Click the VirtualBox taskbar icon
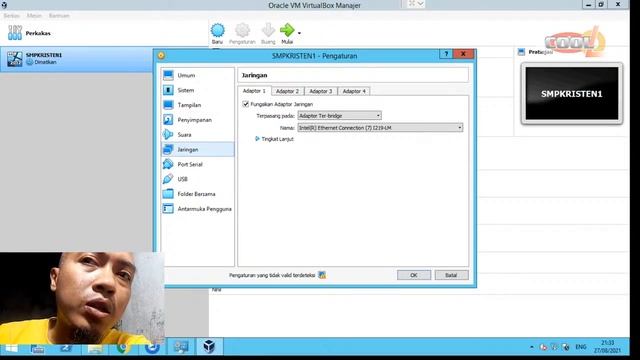Screen dimensions: 640x360 [x=209, y=347]
